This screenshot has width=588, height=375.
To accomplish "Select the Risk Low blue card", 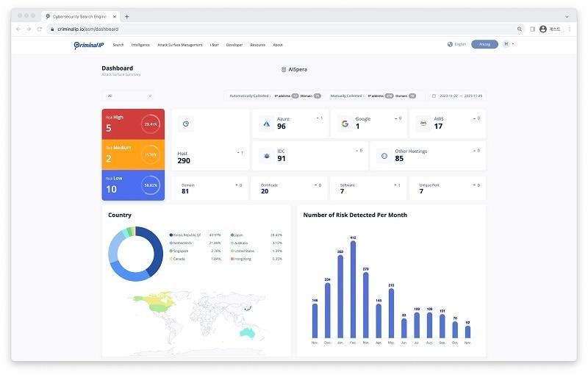I will tap(133, 185).
